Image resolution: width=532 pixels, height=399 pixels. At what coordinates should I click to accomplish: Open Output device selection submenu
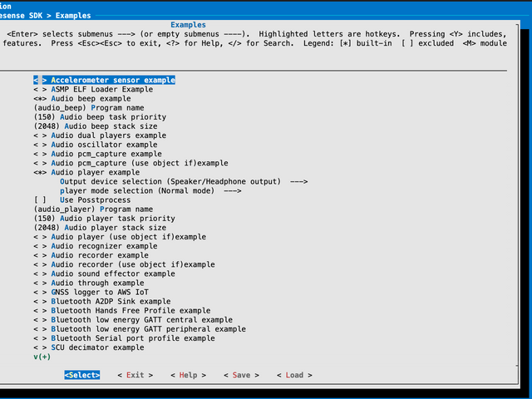coord(184,181)
